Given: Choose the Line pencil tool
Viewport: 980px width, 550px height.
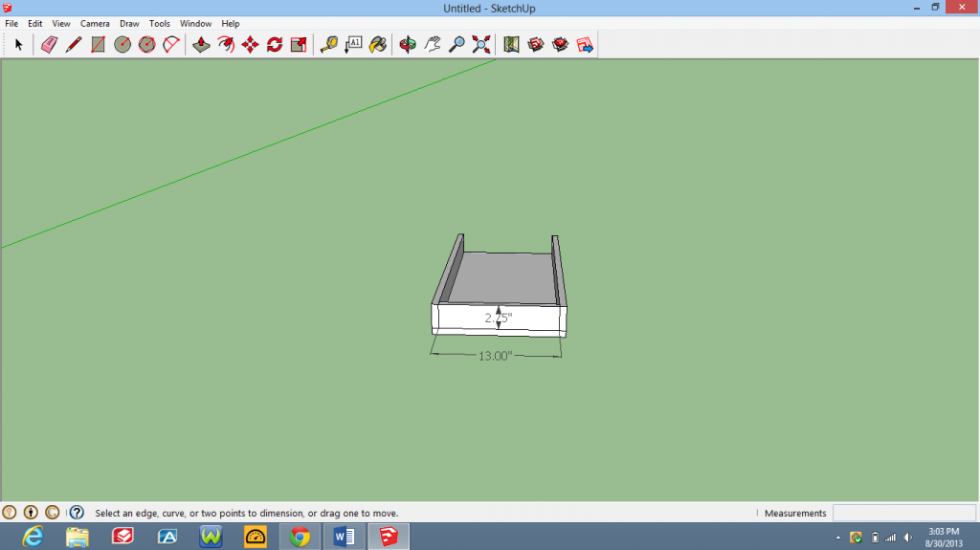Looking at the screenshot, I should coord(73,44).
